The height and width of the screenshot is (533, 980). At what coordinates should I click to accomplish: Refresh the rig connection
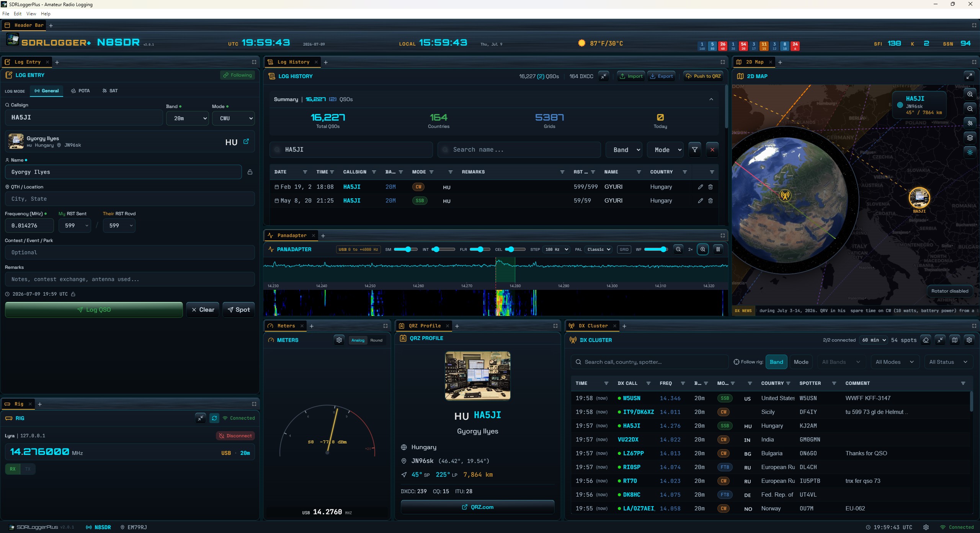click(x=214, y=418)
